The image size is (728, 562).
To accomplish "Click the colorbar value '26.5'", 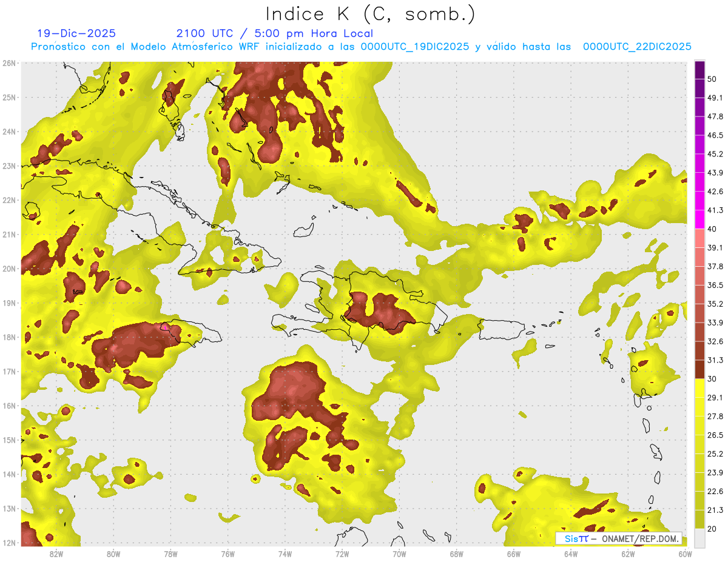I will [x=715, y=435].
